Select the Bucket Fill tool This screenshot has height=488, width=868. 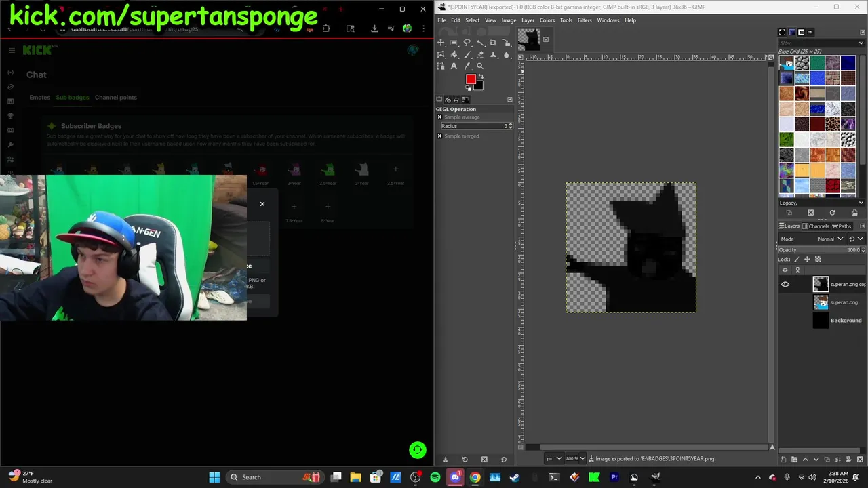click(454, 54)
